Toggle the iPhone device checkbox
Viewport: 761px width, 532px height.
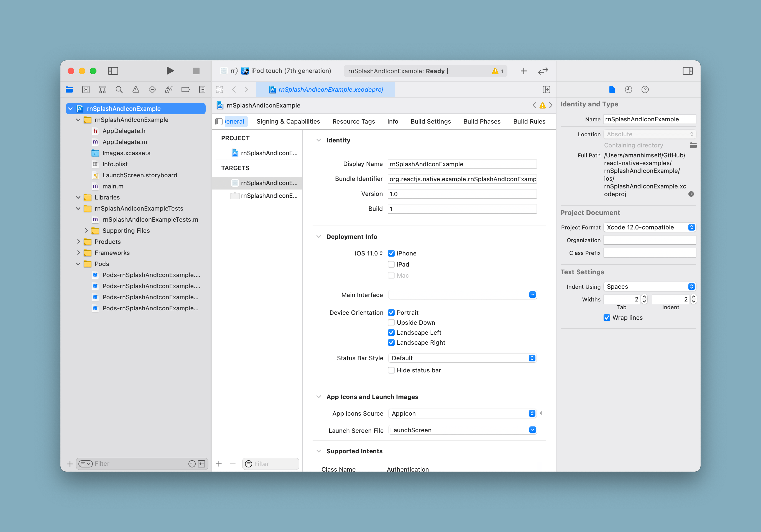[391, 253]
